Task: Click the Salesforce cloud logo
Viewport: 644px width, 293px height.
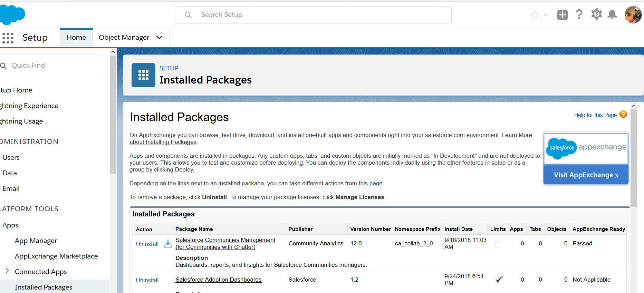Action: click(12, 14)
